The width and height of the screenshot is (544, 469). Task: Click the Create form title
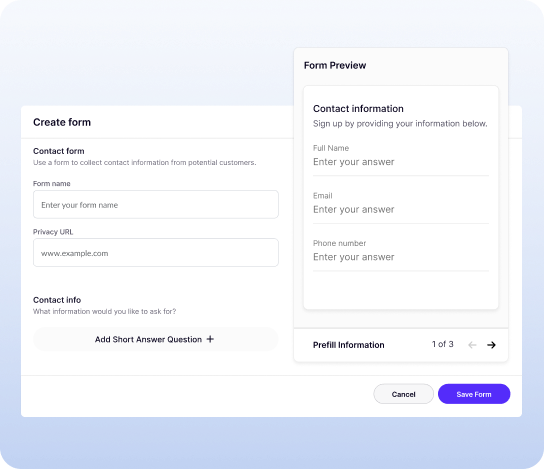tap(62, 122)
